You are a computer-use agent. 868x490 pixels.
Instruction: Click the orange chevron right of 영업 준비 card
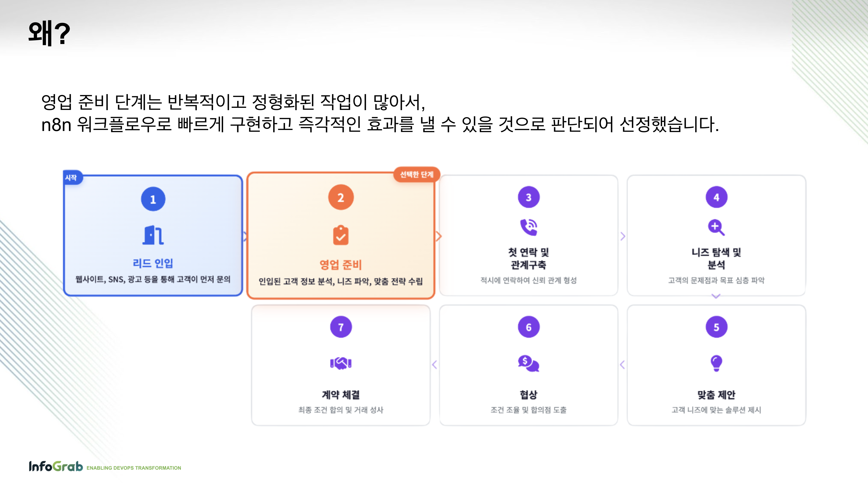(438, 236)
